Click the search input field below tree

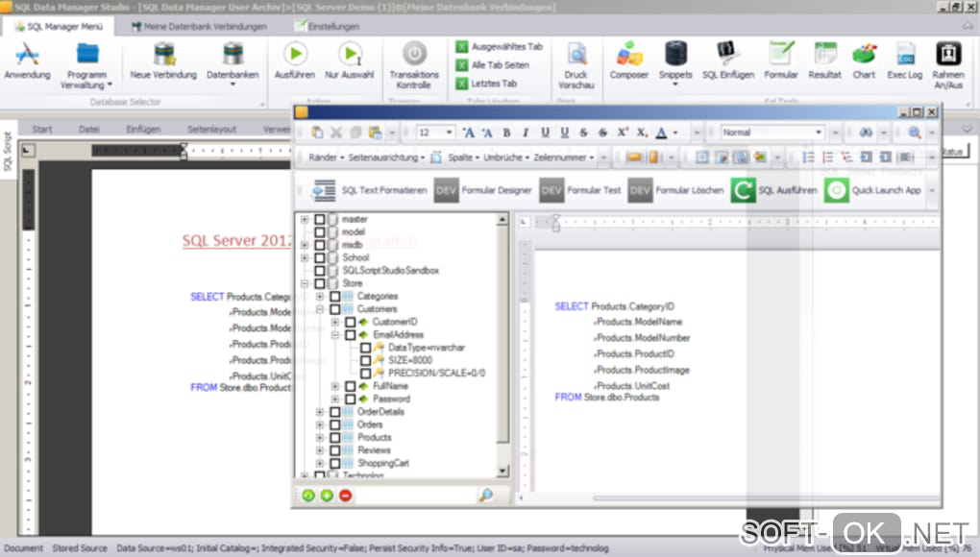click(415, 496)
